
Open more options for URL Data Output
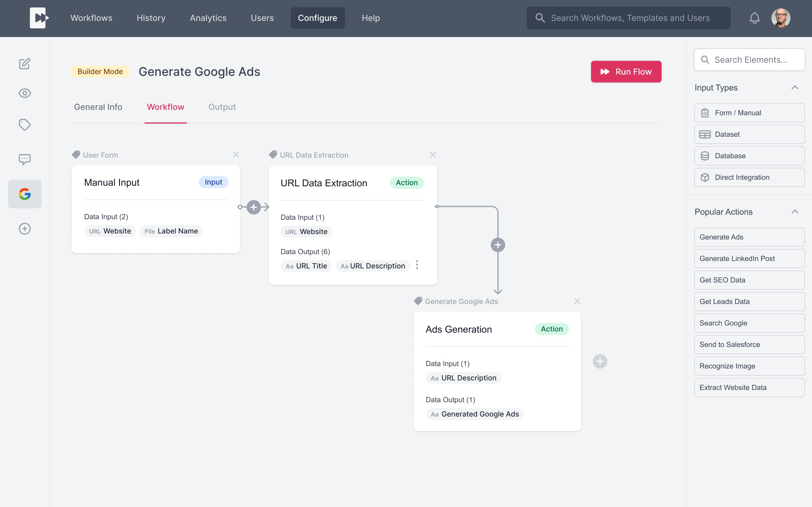tap(417, 265)
